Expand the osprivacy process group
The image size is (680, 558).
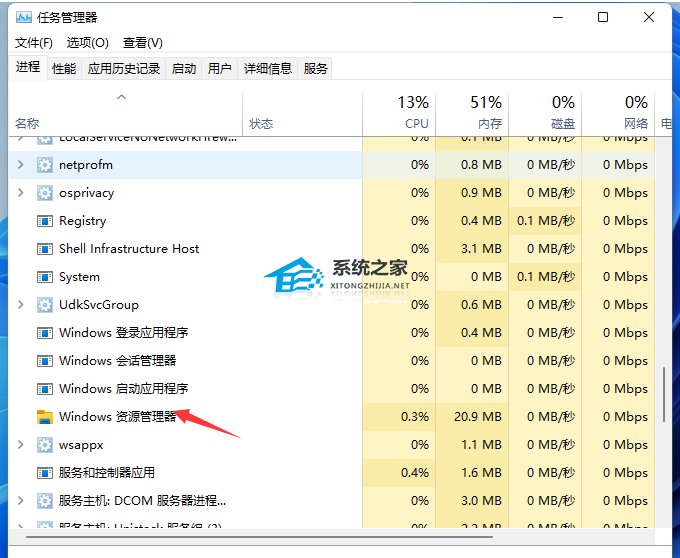point(21,193)
